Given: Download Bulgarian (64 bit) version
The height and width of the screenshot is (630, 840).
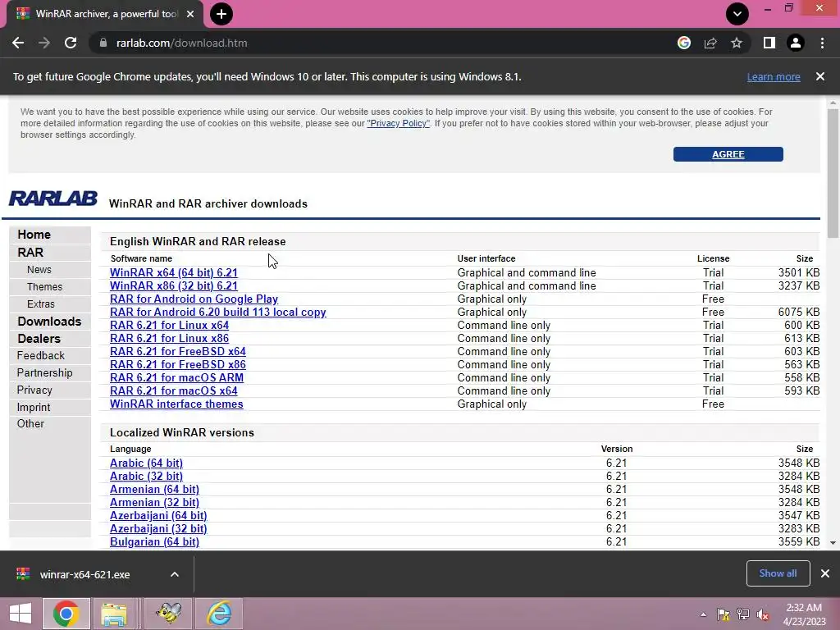Looking at the screenshot, I should [x=154, y=541].
